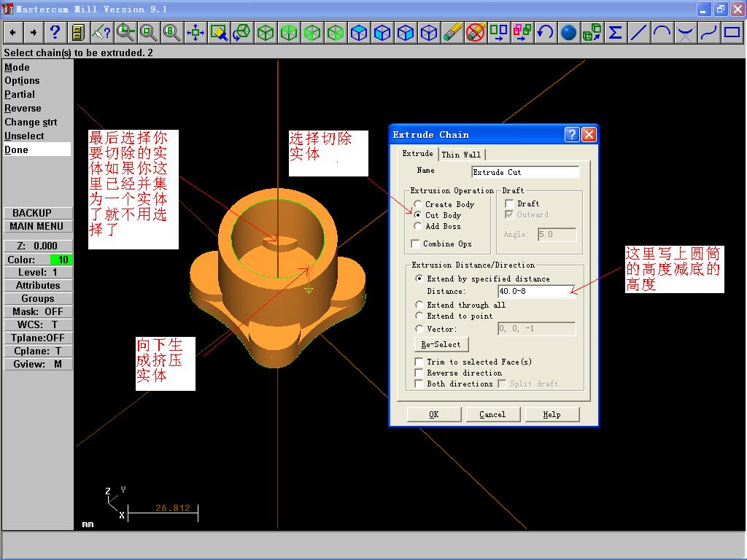Click OK in Extrude Chain dialog

pos(434,414)
